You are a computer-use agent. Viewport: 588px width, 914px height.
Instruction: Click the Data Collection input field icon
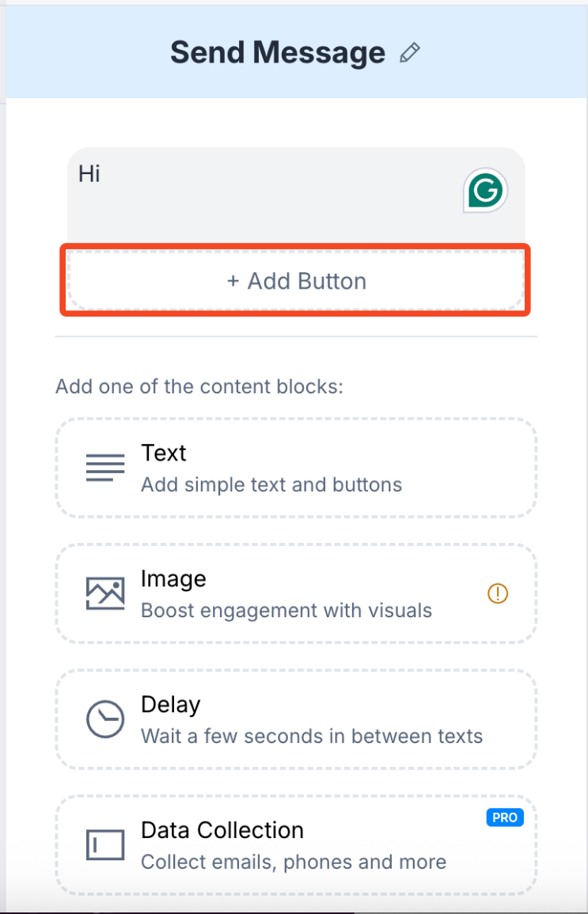(104, 845)
